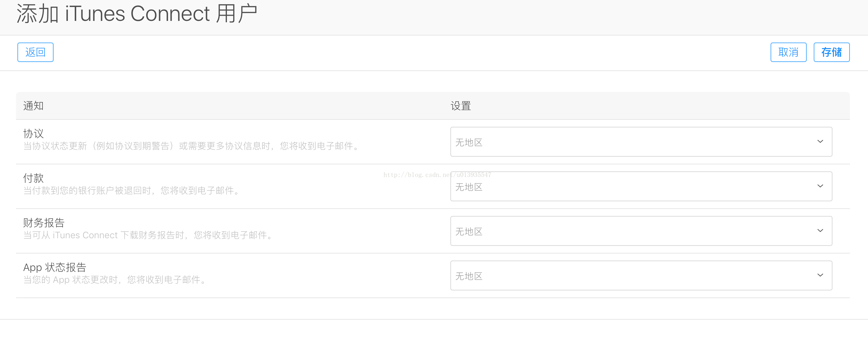
Task: Click the 设置 column header
Action: coord(461,106)
